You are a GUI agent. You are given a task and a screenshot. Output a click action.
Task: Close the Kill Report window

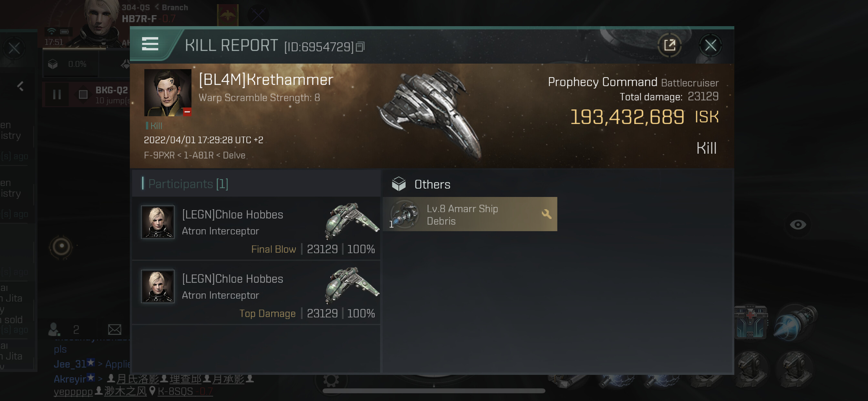(x=710, y=45)
